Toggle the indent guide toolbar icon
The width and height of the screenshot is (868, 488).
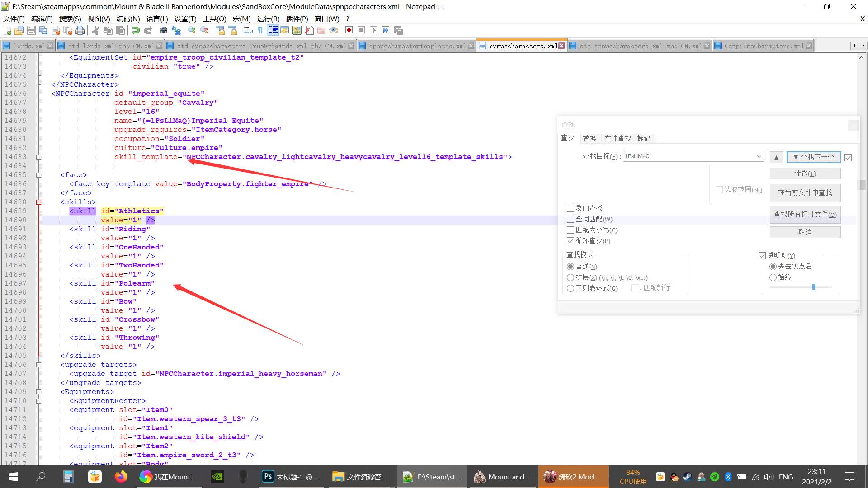pos(273,30)
